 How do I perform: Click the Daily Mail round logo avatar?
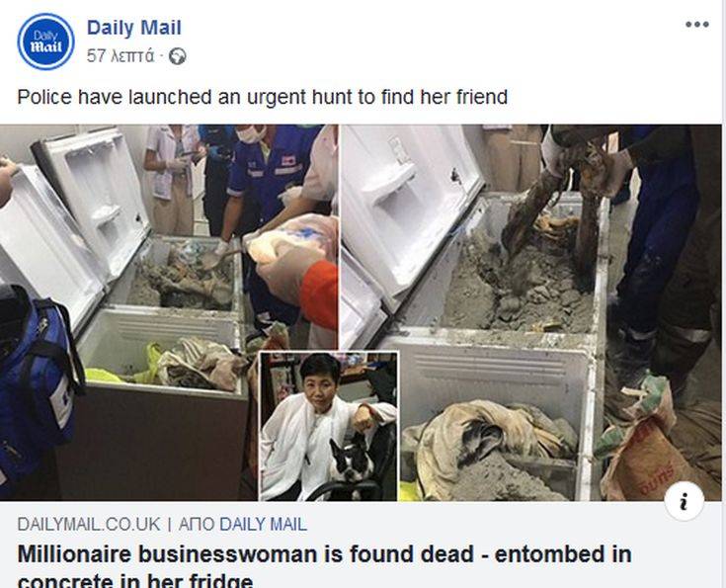click(45, 42)
